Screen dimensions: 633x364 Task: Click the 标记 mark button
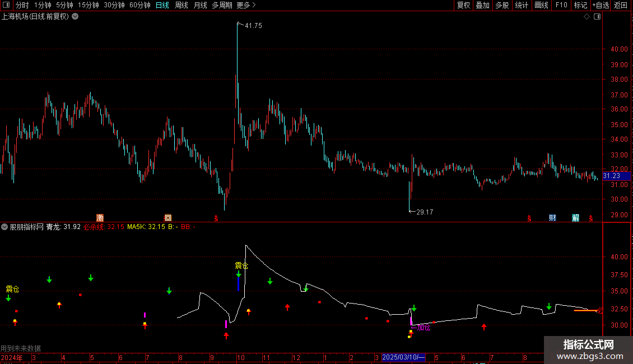pyautogui.click(x=580, y=5)
